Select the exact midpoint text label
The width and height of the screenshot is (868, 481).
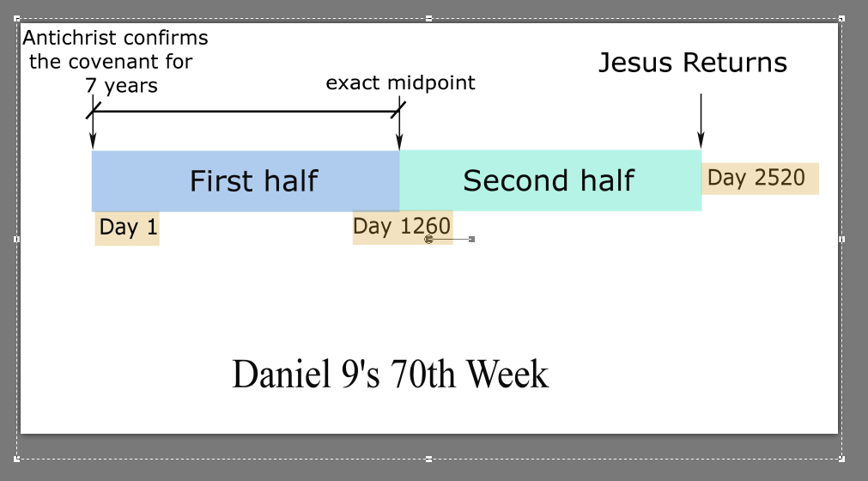[x=400, y=83]
